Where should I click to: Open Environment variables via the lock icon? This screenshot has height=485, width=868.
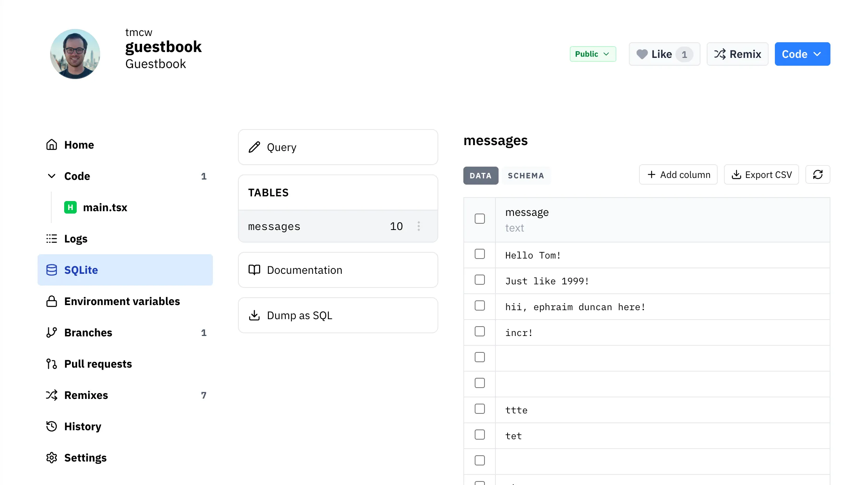coord(51,301)
